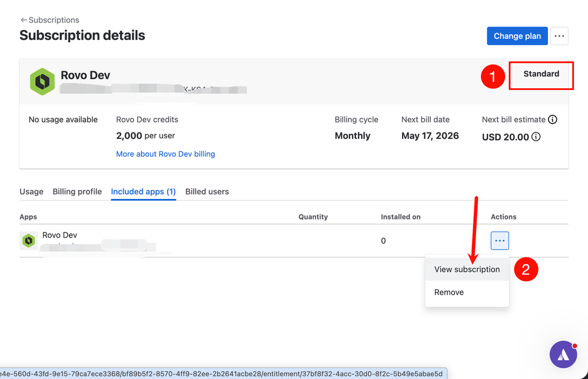Click the Rovo Dev app name in table
The height and width of the screenshot is (379, 588).
(59, 235)
